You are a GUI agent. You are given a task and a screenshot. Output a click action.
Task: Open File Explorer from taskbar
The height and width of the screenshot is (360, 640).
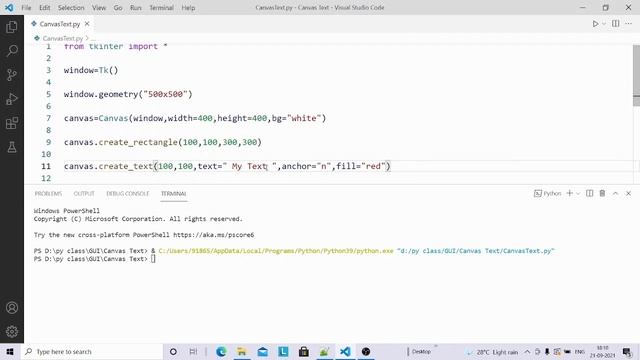pyautogui.click(x=242, y=351)
